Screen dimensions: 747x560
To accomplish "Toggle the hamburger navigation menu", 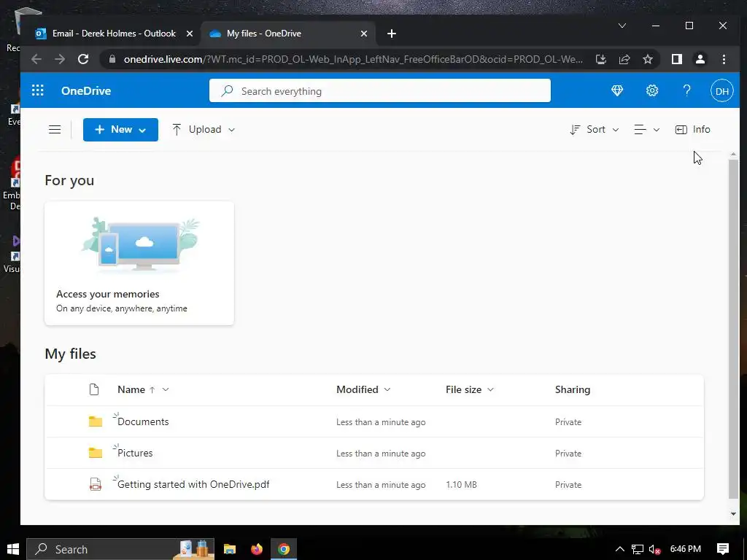I will tap(55, 130).
